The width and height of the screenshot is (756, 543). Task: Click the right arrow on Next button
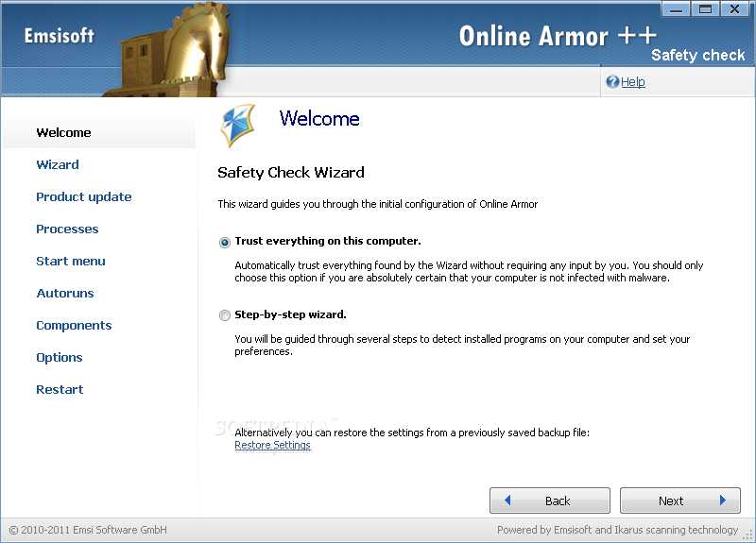[x=723, y=501]
